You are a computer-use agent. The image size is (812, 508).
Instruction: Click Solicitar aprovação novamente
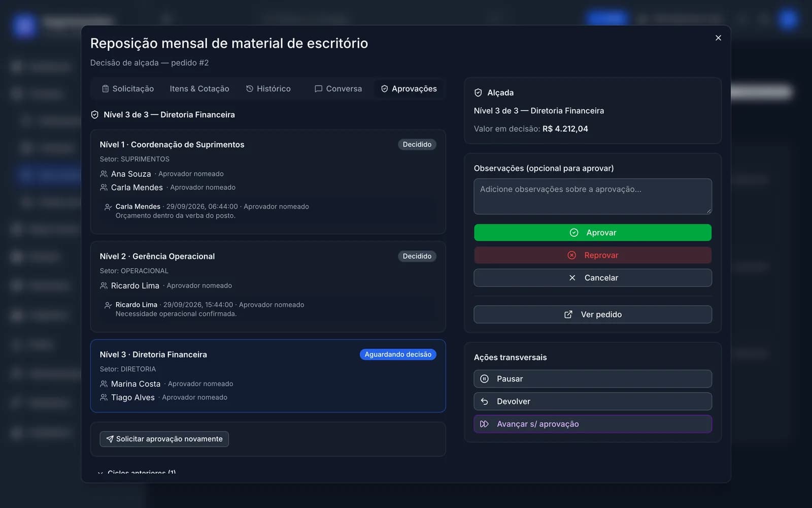tap(164, 439)
